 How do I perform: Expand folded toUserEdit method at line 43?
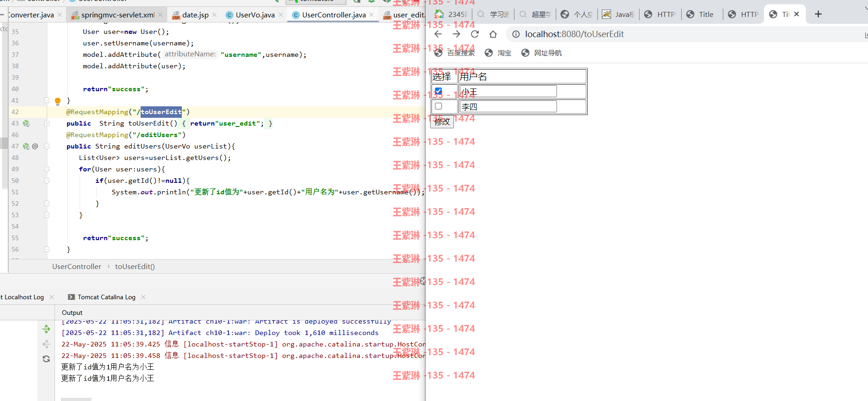(x=47, y=123)
